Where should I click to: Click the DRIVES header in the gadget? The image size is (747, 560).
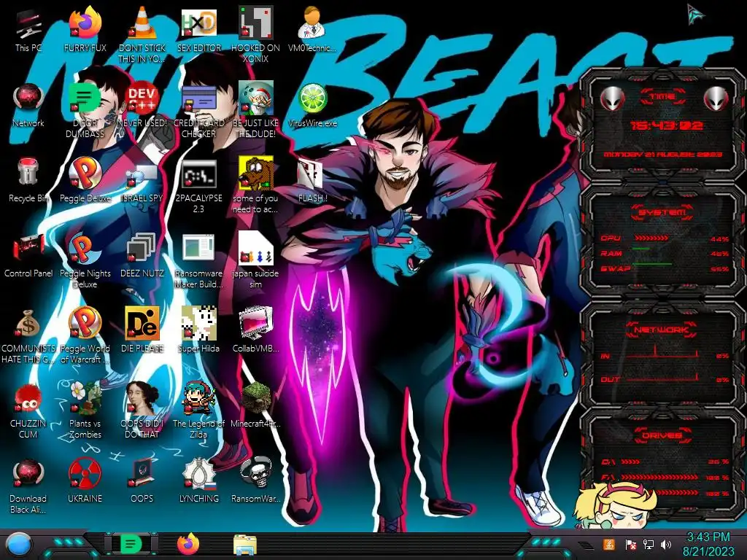pos(661,435)
